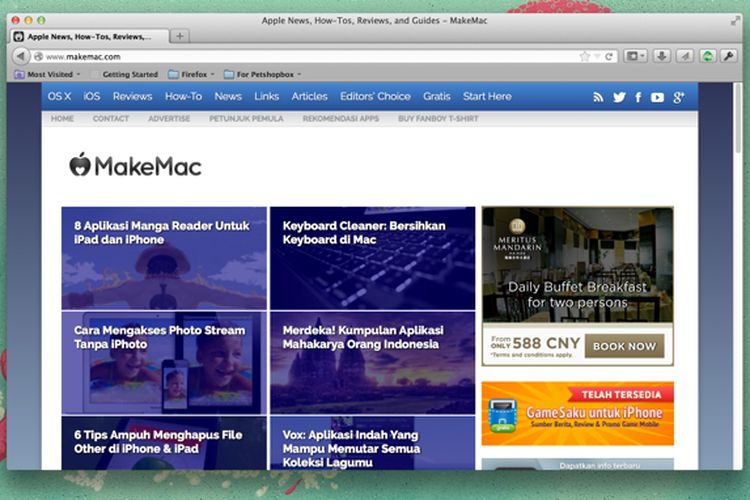Open the Getting Started bookmark
Image resolution: width=750 pixels, height=500 pixels.
coord(130,74)
